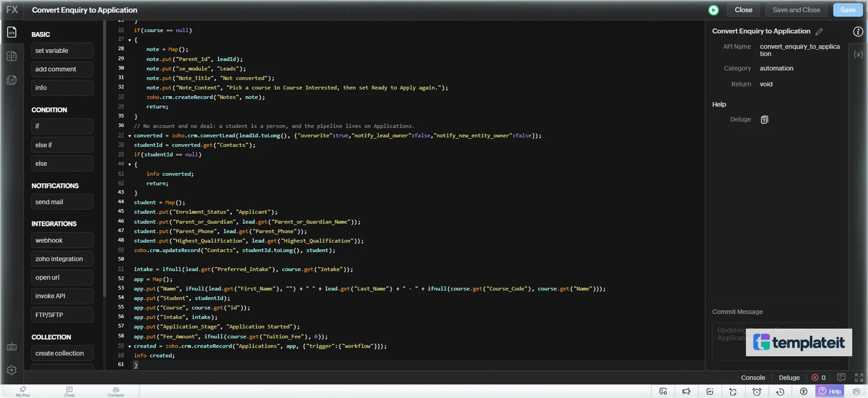The width and height of the screenshot is (868, 398).
Task: Select the 'set variable' snippet
Action: [62, 50]
